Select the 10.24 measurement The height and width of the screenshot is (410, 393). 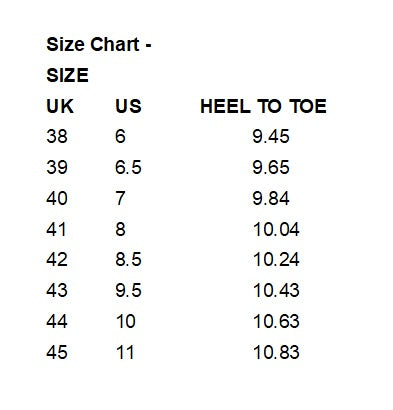click(x=276, y=259)
